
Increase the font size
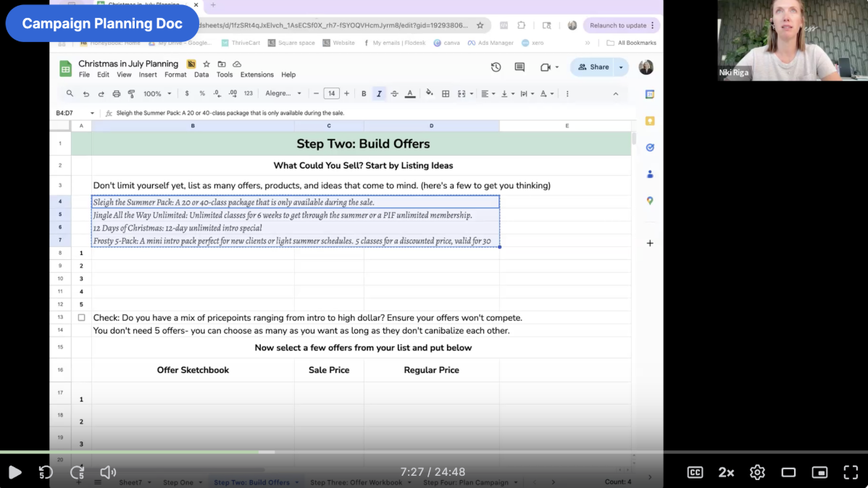click(x=346, y=93)
